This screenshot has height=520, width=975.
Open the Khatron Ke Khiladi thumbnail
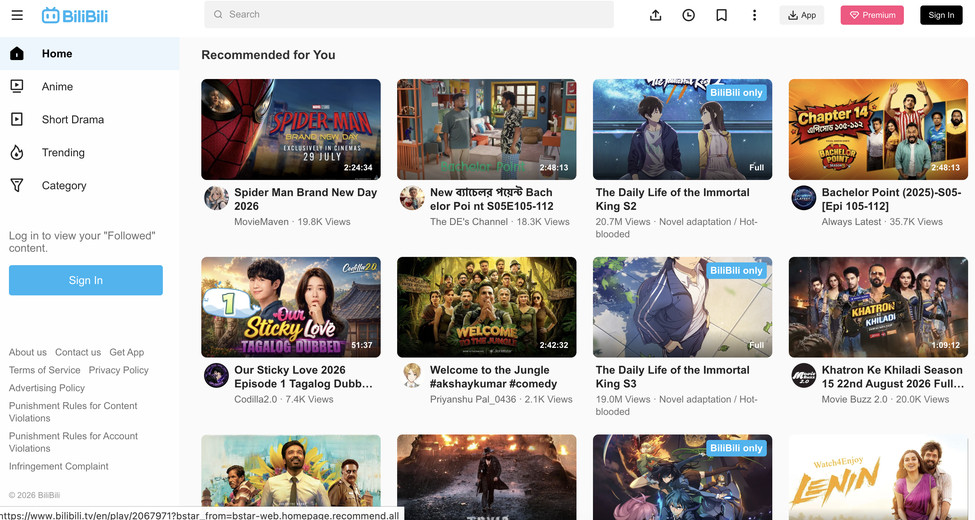tap(878, 307)
